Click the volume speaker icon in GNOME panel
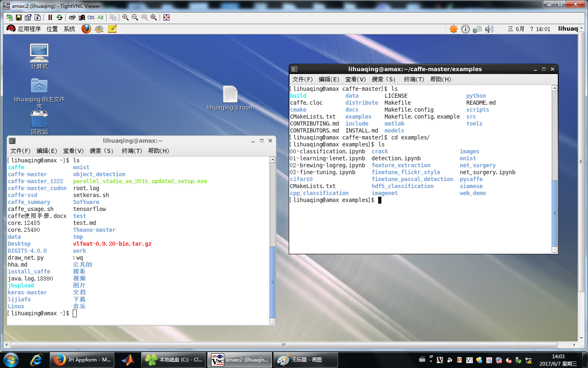This screenshot has width=588, height=368. point(489,29)
